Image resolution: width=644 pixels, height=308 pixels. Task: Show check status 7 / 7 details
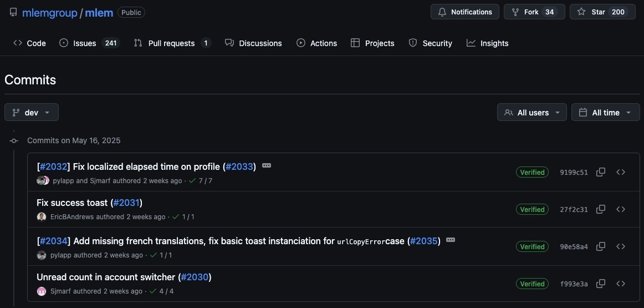(201, 180)
